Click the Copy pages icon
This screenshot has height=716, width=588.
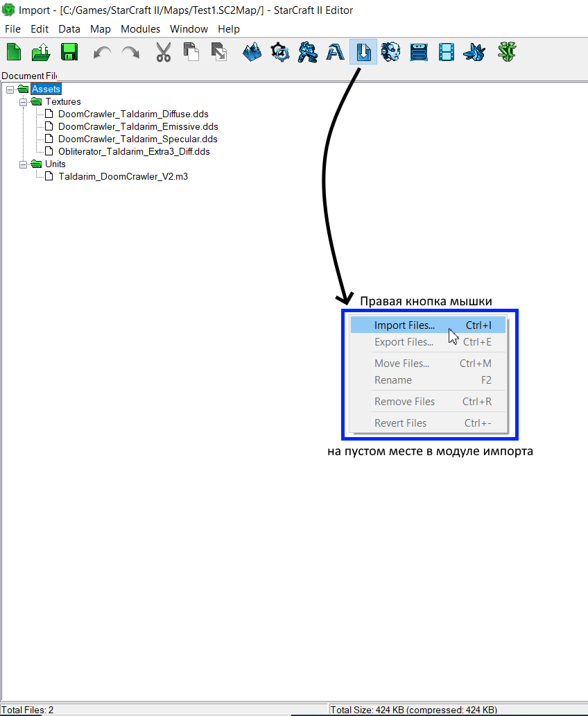(191, 51)
